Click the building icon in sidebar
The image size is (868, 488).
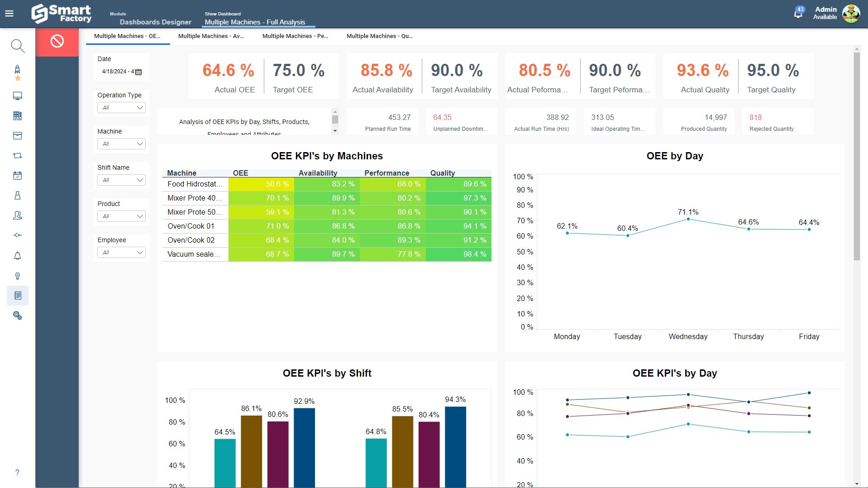pos(17,116)
